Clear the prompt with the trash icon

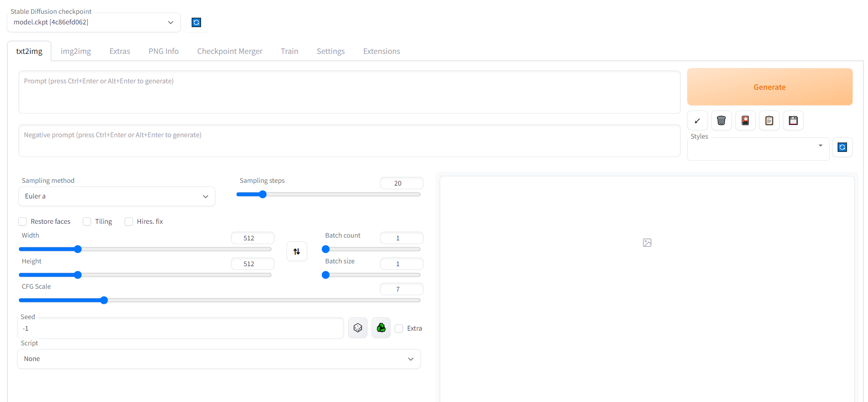tap(721, 121)
